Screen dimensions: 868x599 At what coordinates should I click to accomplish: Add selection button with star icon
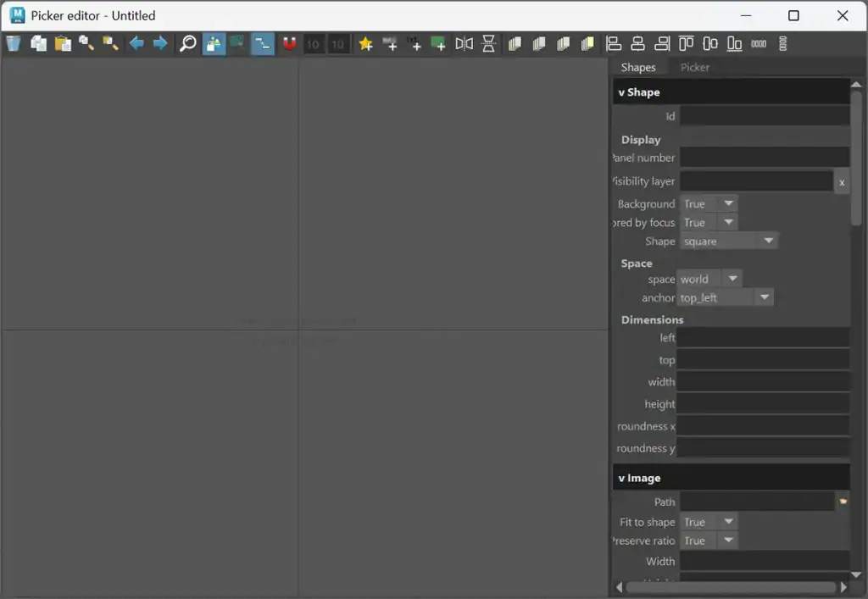click(x=365, y=43)
